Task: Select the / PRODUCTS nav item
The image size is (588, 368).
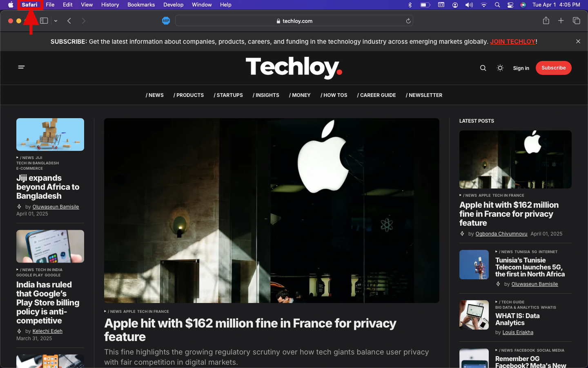Action: click(x=189, y=95)
